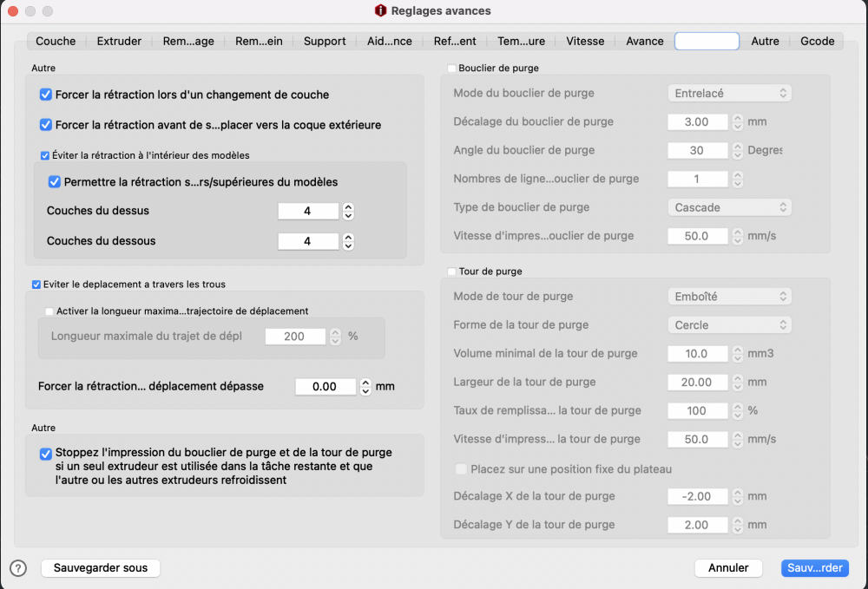868x589 pixels.
Task: Open the Rem...age tab
Action: point(188,41)
